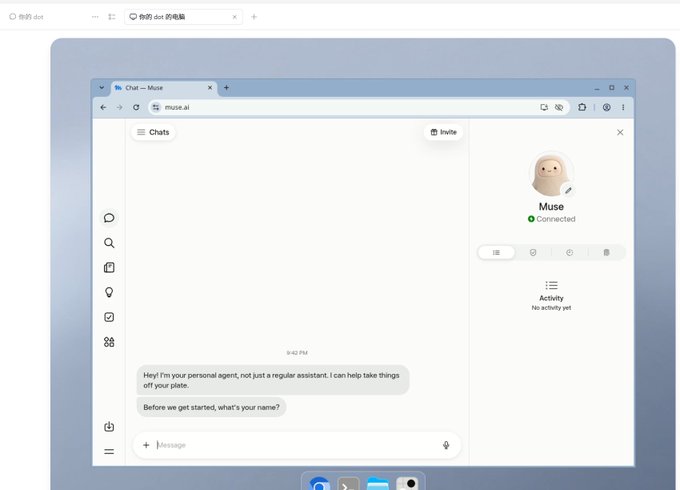This screenshot has height=490, width=680.
Task: Go forward in the browser
Action: click(x=119, y=107)
